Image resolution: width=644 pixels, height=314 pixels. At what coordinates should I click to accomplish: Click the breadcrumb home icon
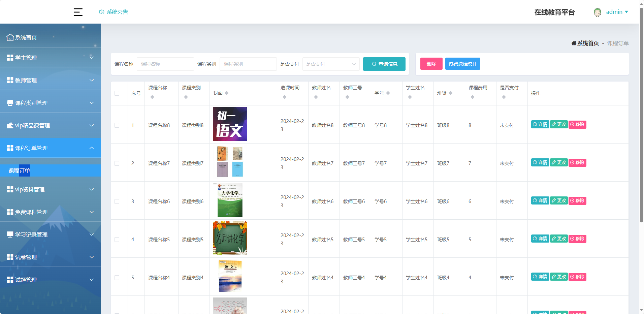(x=574, y=43)
